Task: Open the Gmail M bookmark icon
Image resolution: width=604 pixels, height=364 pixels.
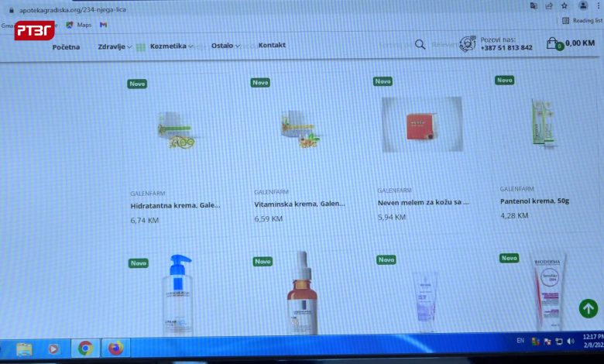Action: (103, 25)
